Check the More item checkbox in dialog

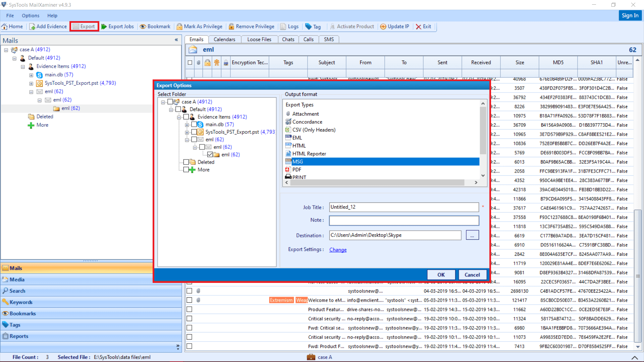tap(186, 170)
